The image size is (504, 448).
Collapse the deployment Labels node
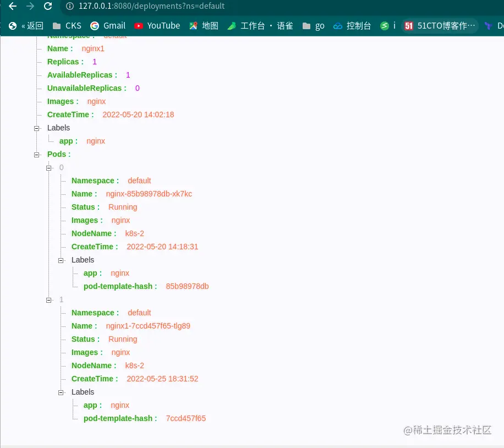37,128
